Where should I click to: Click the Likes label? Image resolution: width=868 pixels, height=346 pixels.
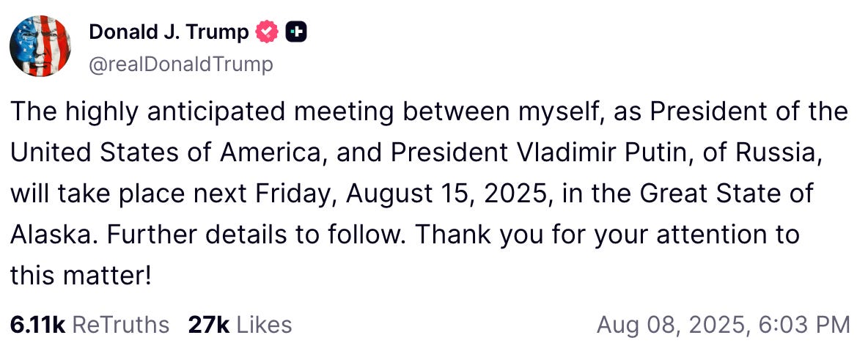264,325
